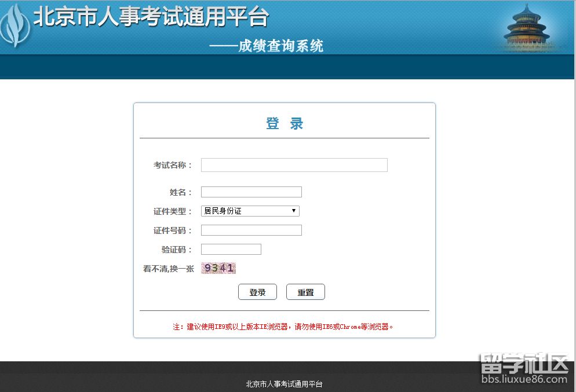The height and width of the screenshot is (392, 576).
Task: Click the Temple of Heaven image
Action: click(526, 27)
